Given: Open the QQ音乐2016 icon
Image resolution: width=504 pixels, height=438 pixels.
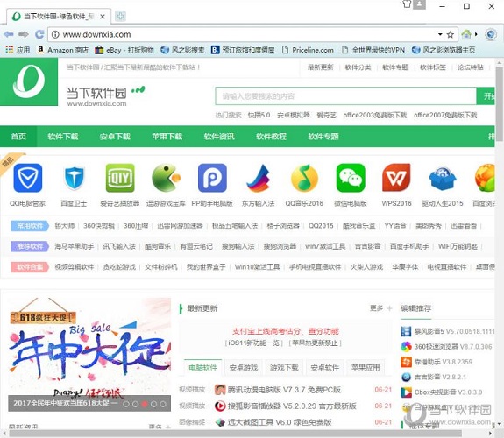Looking at the screenshot, I should (304, 178).
